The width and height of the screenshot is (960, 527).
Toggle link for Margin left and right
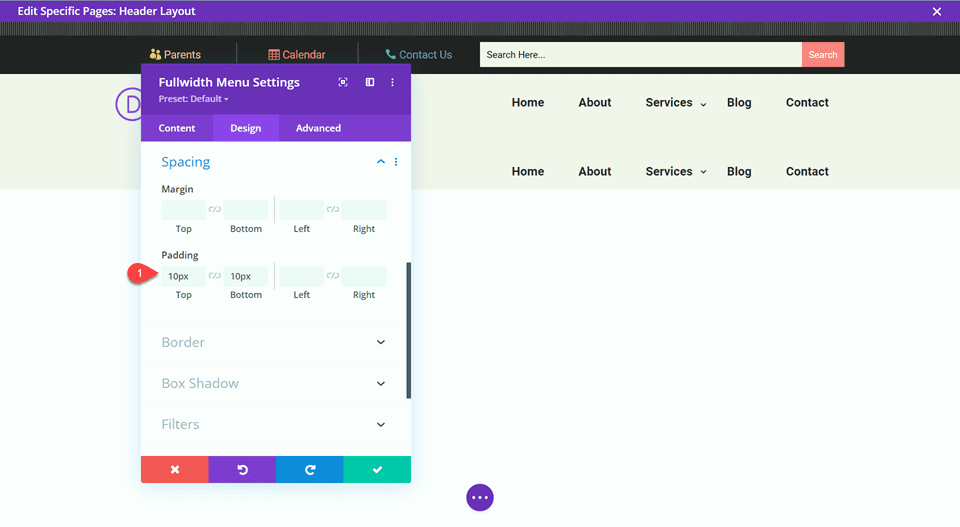click(x=332, y=209)
